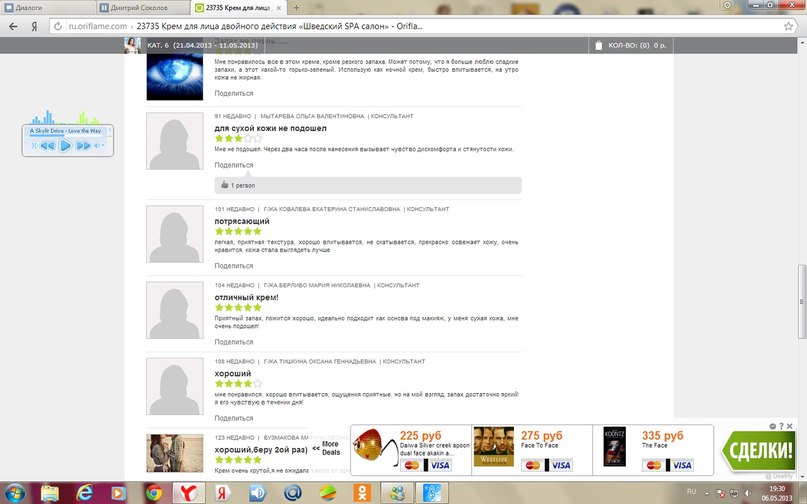Skip to next track in music widget
Screen dimensions: 807x504
83,146
